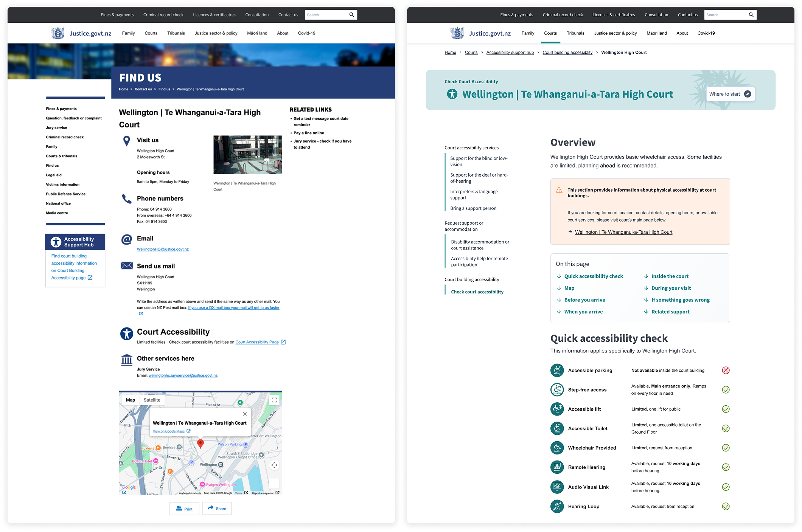Click Fines & payments in left top bar
The height and width of the screenshot is (532, 802).
point(117,15)
